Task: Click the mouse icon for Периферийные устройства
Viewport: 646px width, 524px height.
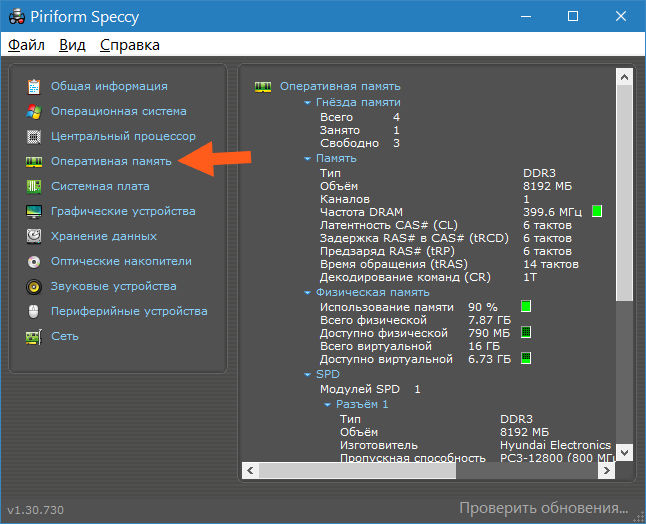Action: click(x=34, y=312)
